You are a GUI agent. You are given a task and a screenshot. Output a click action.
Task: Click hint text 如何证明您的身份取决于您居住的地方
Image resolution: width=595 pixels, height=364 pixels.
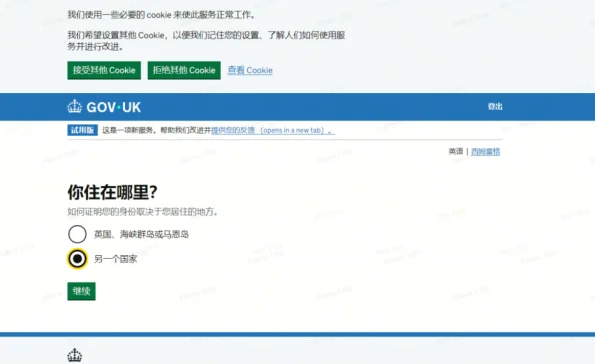pyautogui.click(x=142, y=212)
